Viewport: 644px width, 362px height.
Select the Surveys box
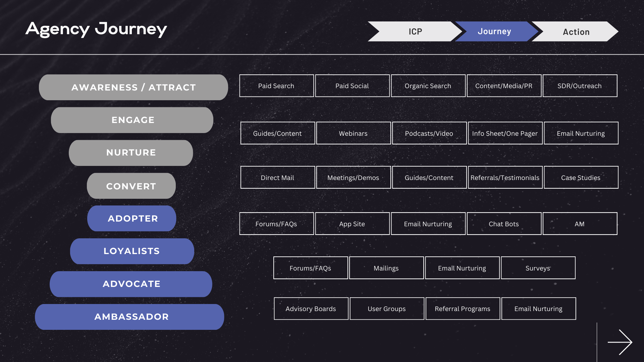538,268
